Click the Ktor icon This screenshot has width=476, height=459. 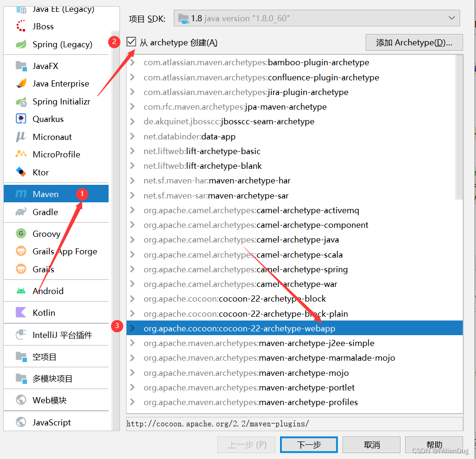pyautogui.click(x=21, y=172)
